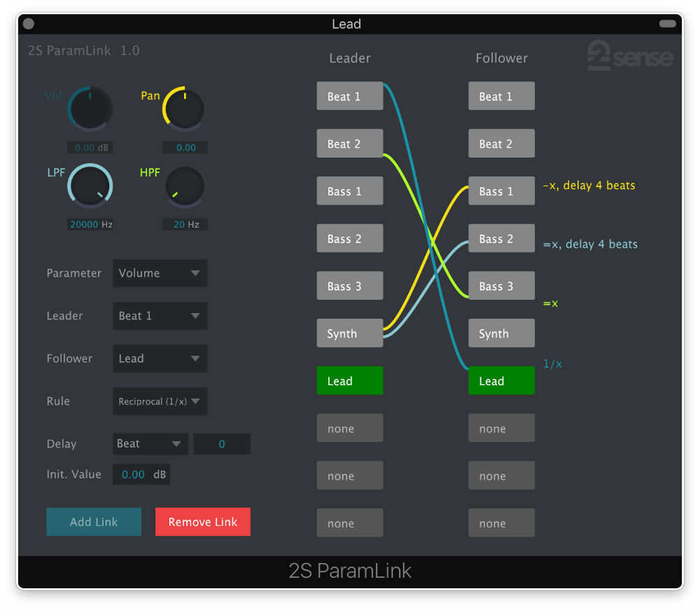This screenshot has height=610, width=700.
Task: Select Synth in the Follower column
Action: [501, 333]
